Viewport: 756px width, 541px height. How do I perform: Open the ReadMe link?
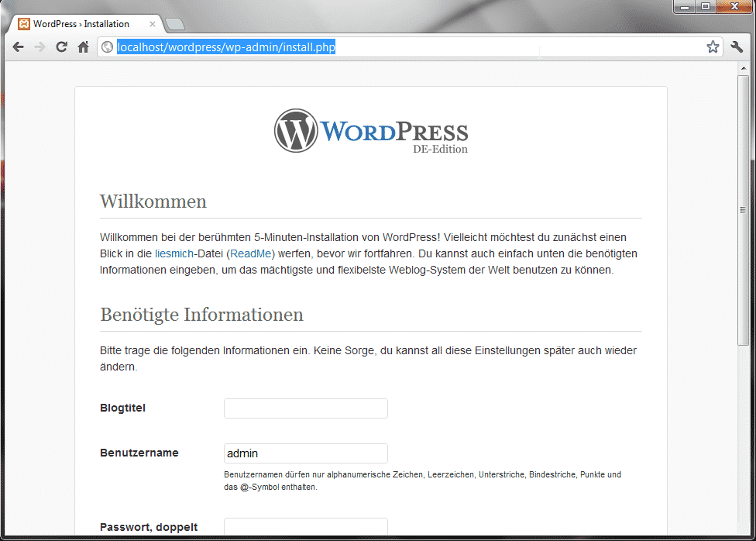(x=251, y=253)
